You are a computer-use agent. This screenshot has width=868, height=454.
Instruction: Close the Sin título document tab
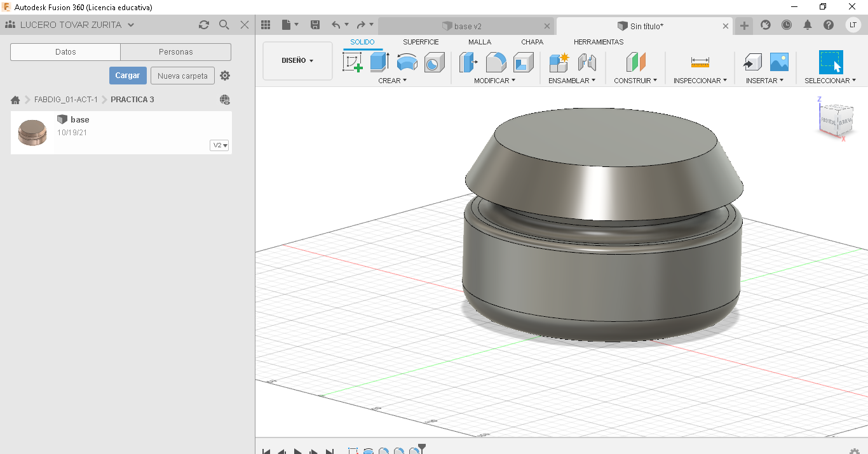pos(726,26)
